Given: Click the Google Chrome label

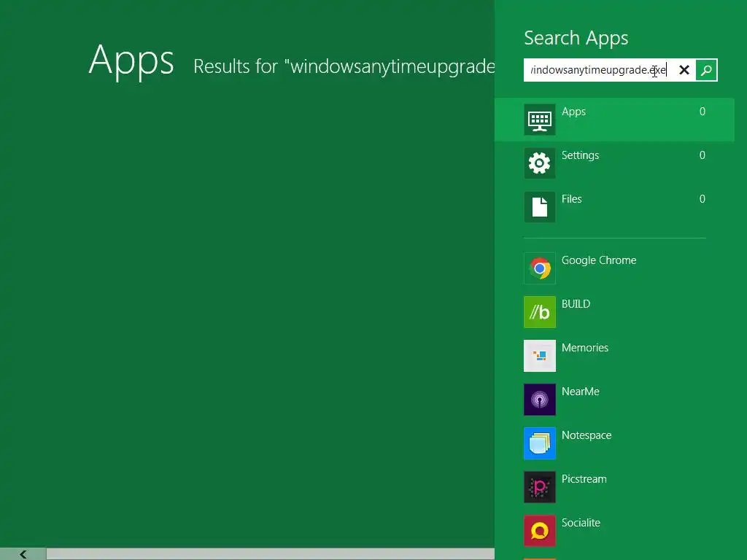Looking at the screenshot, I should (599, 260).
